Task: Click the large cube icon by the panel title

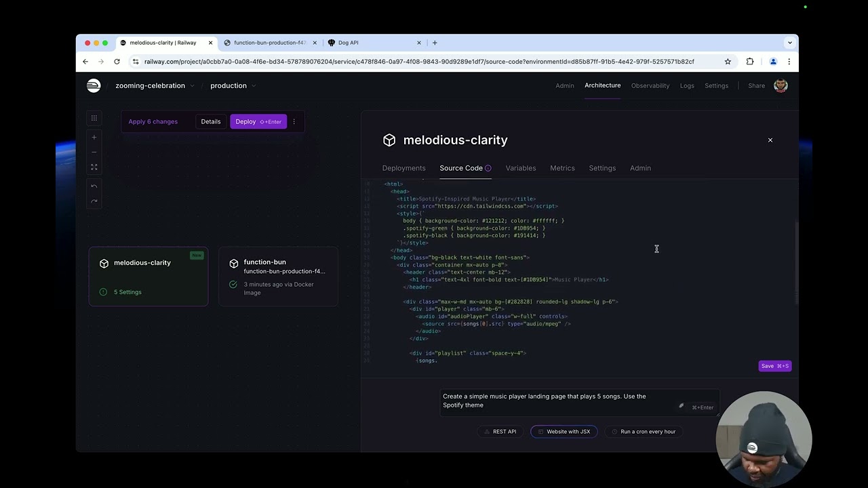Action: [389, 140]
